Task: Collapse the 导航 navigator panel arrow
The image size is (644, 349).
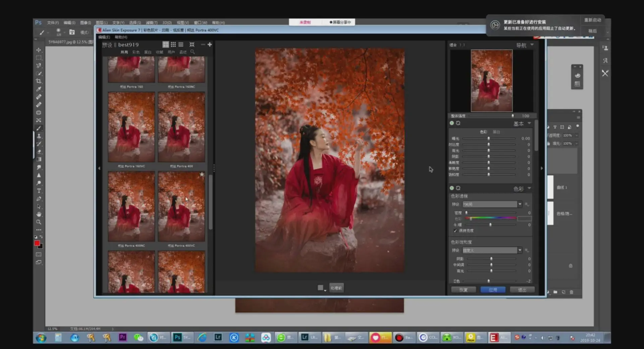Action: tap(532, 45)
